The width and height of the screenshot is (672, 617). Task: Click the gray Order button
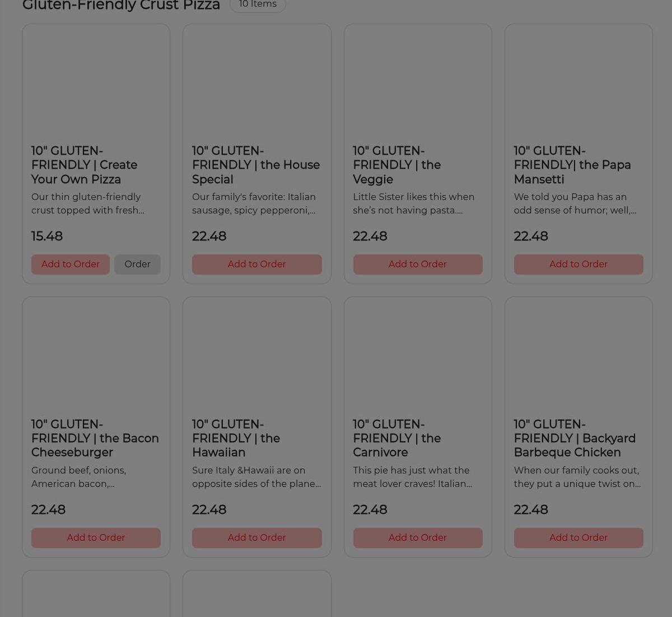pos(137,264)
